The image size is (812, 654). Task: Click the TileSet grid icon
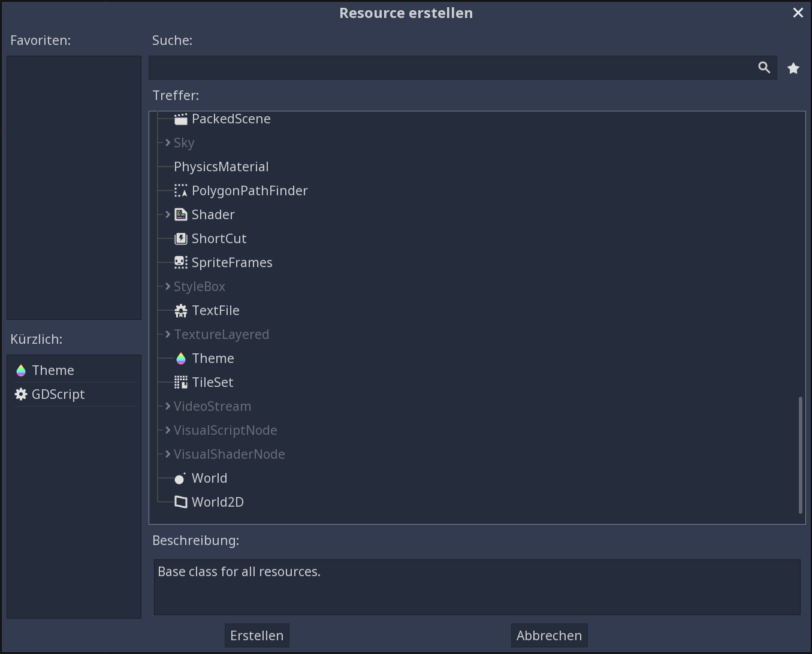[181, 382]
